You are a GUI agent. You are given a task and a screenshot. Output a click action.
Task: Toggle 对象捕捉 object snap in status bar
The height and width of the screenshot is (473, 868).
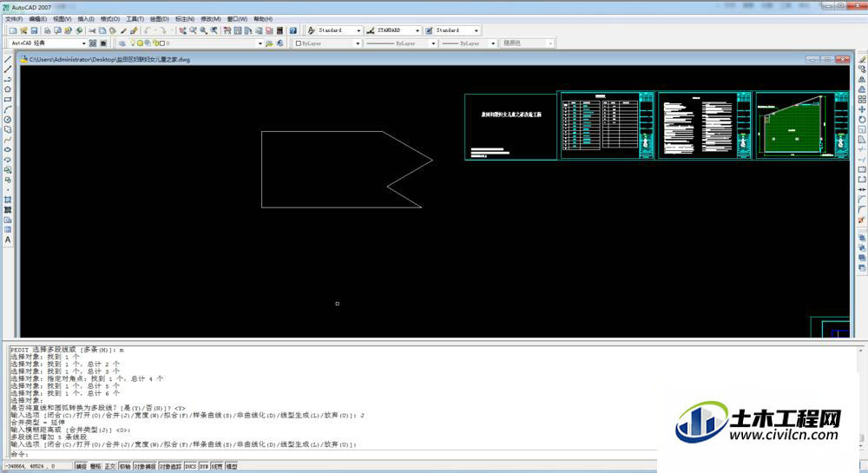tap(144, 466)
